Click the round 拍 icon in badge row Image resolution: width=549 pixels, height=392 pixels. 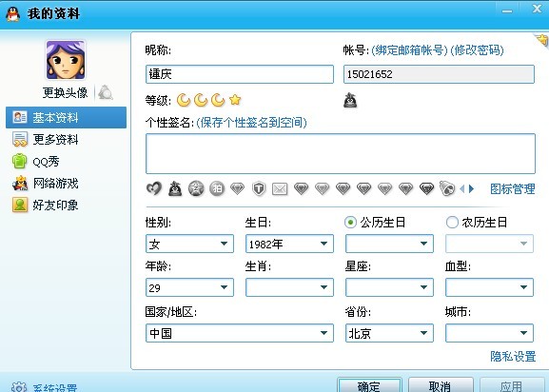click(x=217, y=188)
